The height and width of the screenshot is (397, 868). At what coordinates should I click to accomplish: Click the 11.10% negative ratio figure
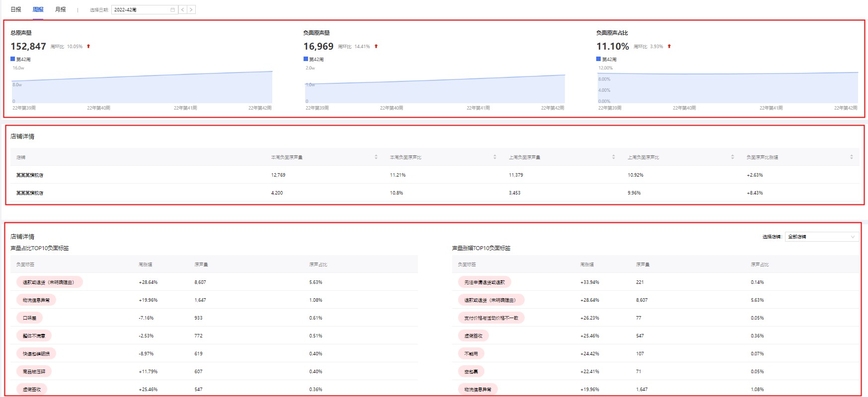click(613, 46)
